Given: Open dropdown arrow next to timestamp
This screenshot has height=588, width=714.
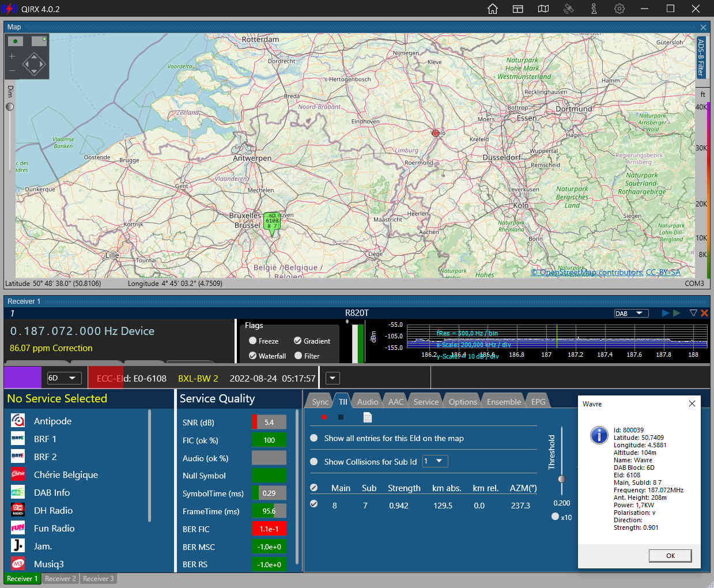Looking at the screenshot, I should [x=333, y=378].
